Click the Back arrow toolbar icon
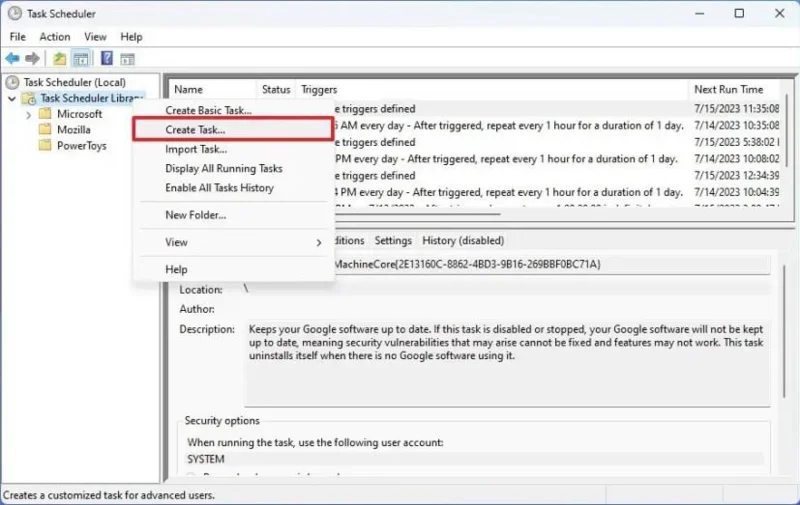This screenshot has width=800, height=505. tap(13, 59)
